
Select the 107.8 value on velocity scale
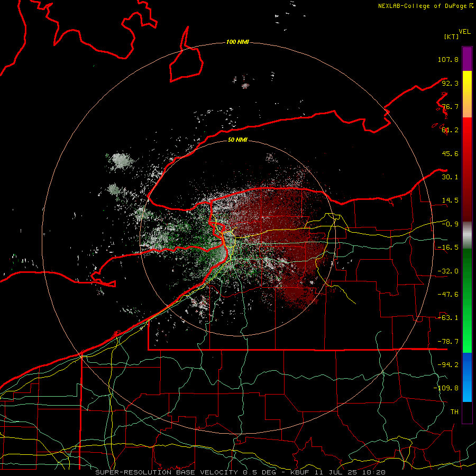pyautogui.click(x=448, y=59)
